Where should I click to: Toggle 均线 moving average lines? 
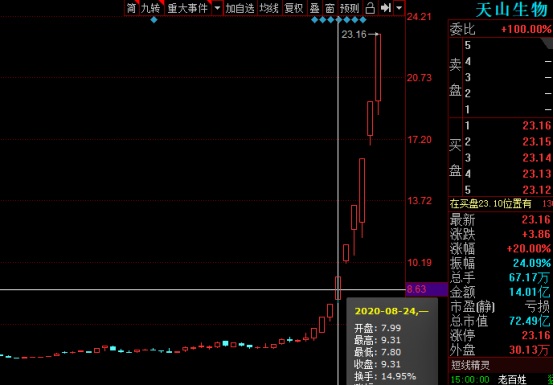(x=269, y=8)
